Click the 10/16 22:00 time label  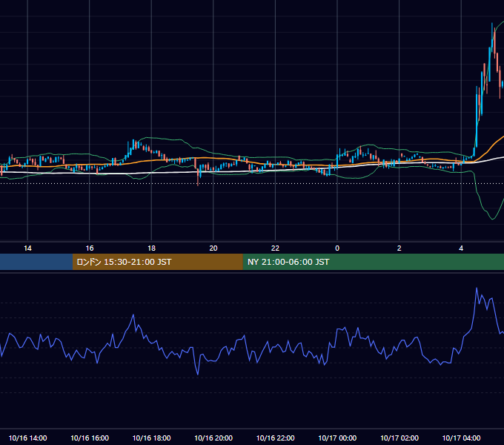(275, 438)
